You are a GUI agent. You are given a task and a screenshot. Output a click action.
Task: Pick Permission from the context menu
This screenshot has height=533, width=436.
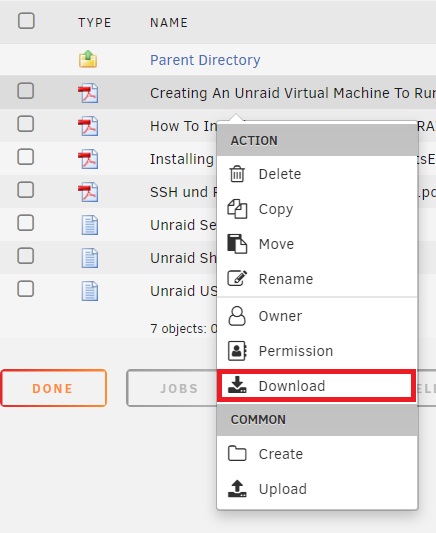pos(317,351)
